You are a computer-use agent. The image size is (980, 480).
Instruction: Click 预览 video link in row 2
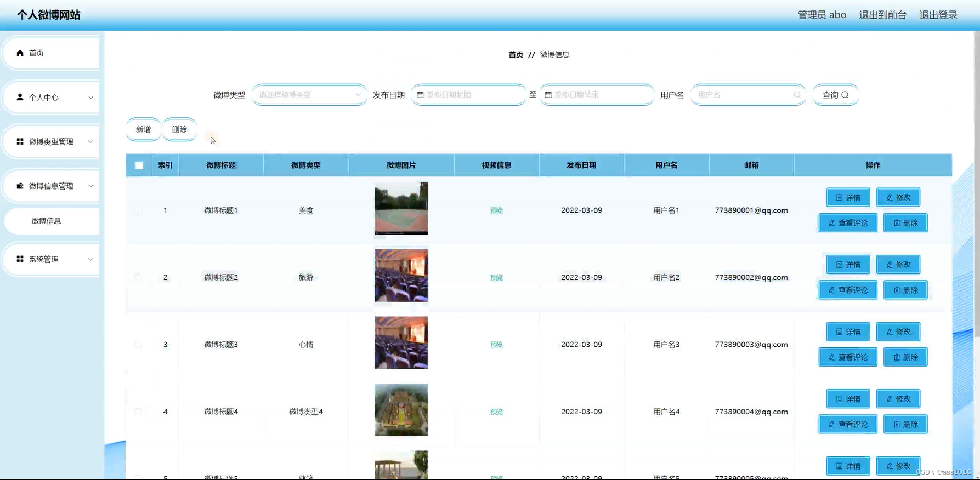click(x=496, y=277)
